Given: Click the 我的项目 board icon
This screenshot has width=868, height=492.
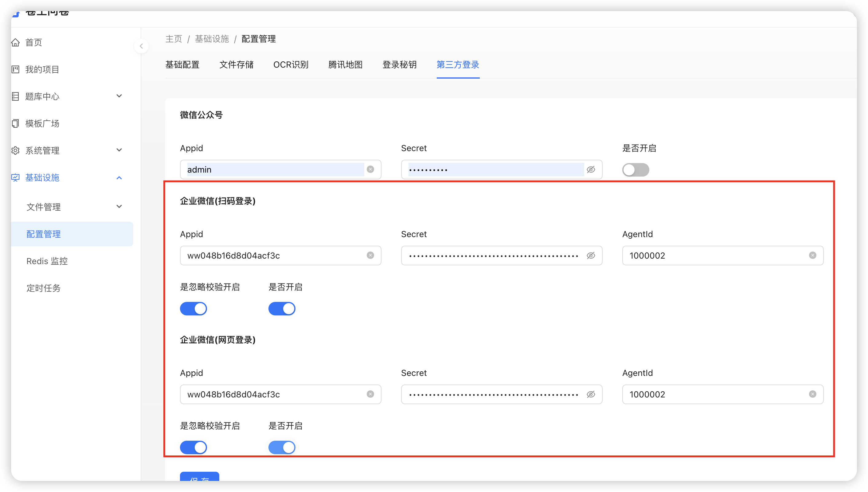Looking at the screenshot, I should (x=16, y=69).
